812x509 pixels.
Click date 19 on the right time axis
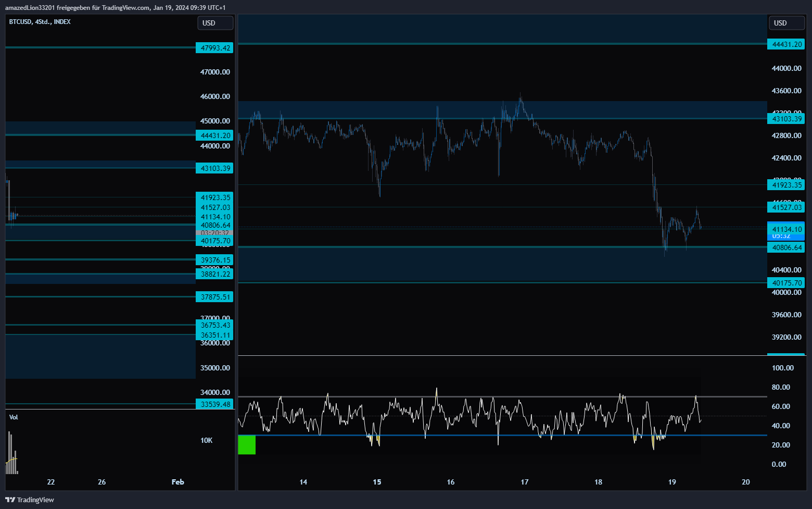point(672,482)
